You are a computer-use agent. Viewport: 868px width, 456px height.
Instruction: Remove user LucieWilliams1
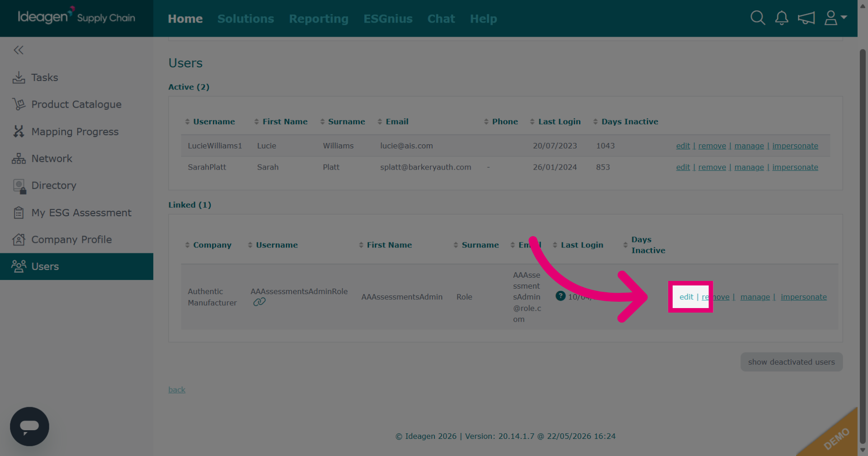point(712,146)
